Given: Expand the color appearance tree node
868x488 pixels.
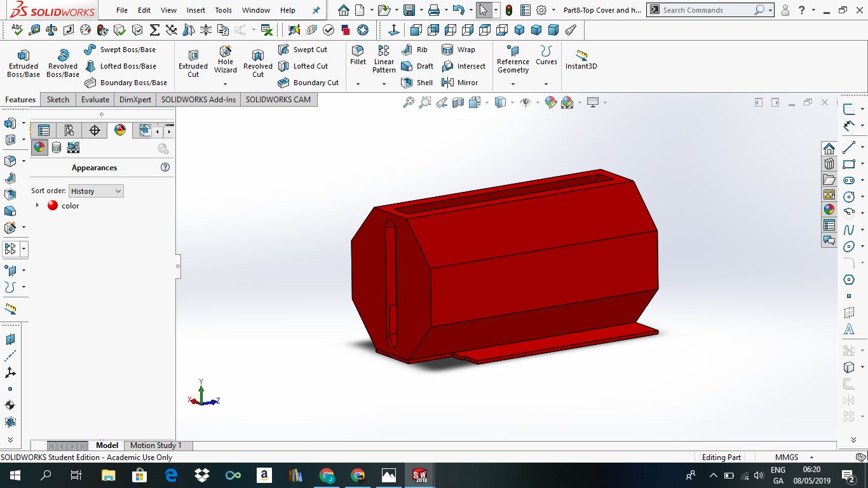Looking at the screenshot, I should [37, 205].
